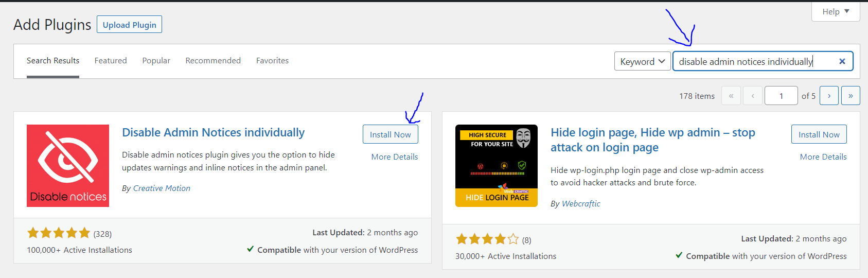Open the Popular plugins tab
Viewport: 868px width, 278px height.
coord(156,61)
